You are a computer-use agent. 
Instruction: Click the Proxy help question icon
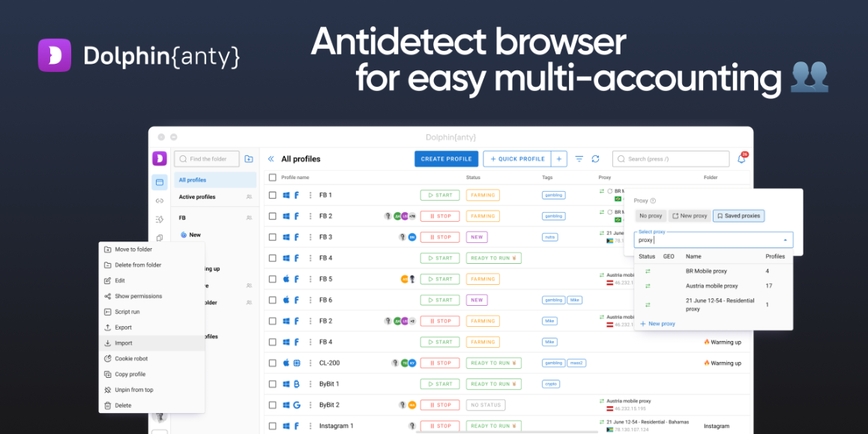pos(653,201)
